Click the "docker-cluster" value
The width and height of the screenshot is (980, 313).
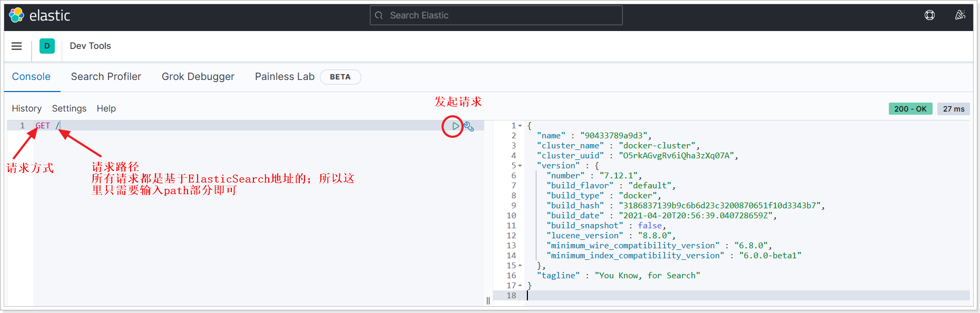click(x=657, y=146)
